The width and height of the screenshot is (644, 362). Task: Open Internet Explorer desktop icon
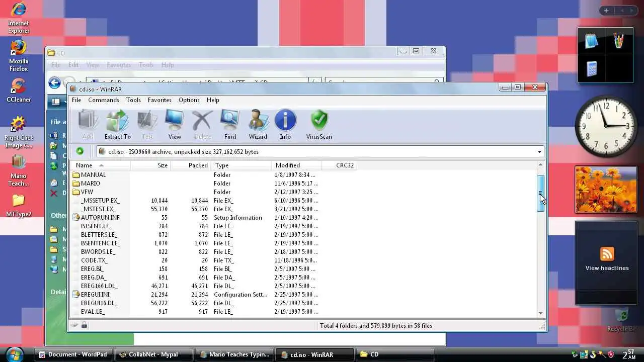point(18,18)
